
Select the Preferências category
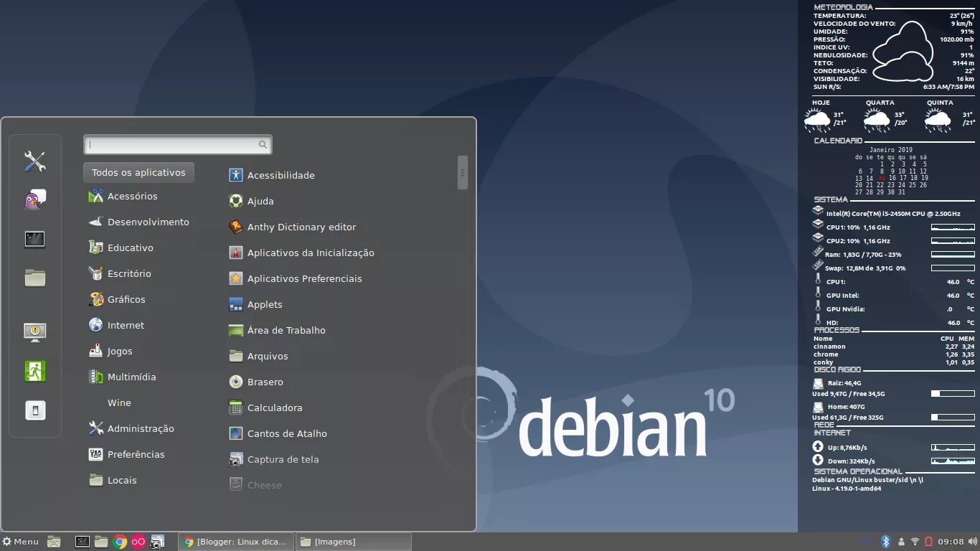tap(126, 454)
